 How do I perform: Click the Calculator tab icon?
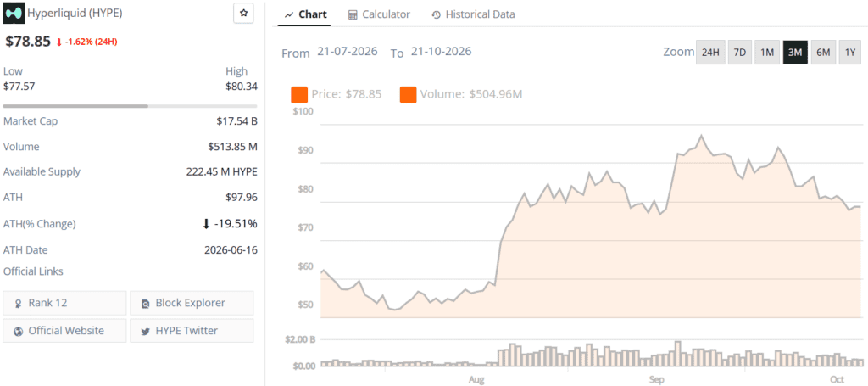tap(353, 15)
